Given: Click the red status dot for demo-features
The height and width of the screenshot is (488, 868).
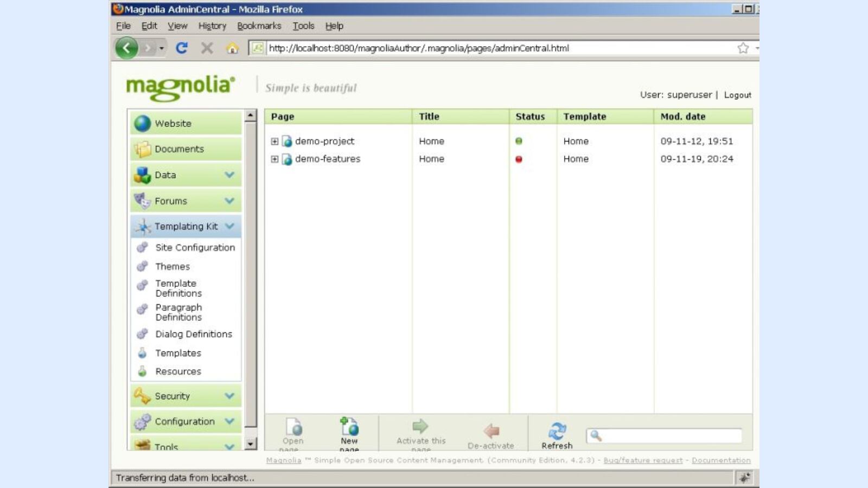Looking at the screenshot, I should [x=519, y=159].
